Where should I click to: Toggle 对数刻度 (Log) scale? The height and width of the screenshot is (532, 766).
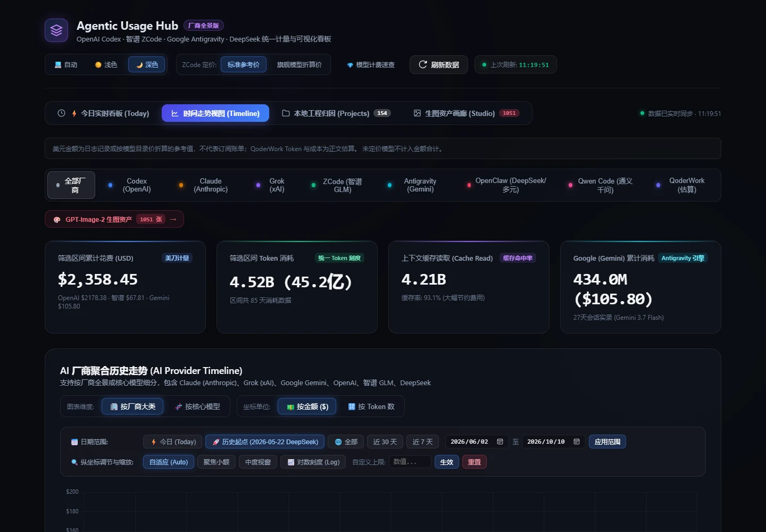coord(314,462)
